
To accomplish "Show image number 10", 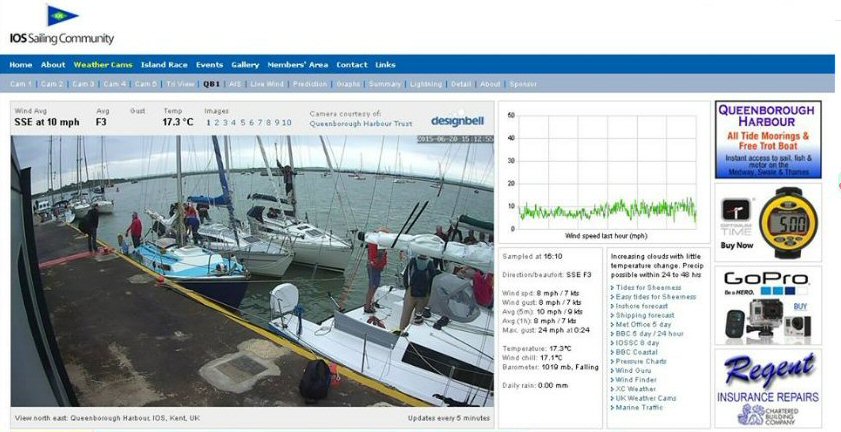I will [x=286, y=123].
